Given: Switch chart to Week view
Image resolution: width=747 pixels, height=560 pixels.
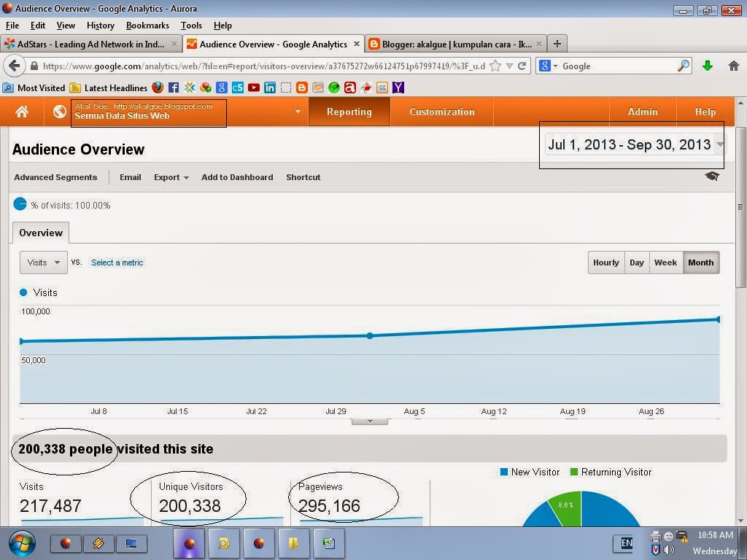Looking at the screenshot, I should 665,262.
